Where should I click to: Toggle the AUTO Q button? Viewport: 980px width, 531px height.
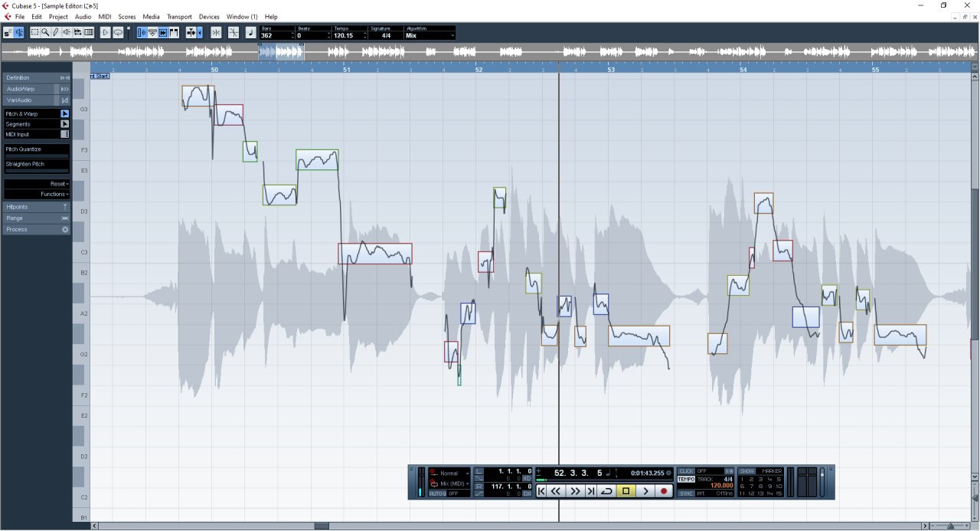437,493
